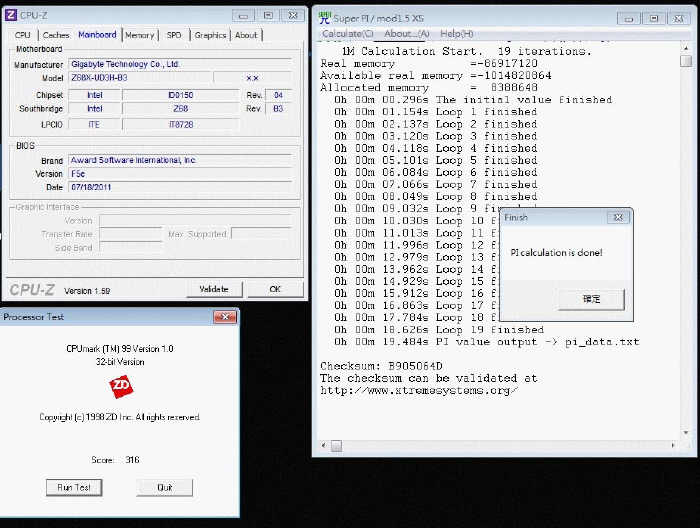Select the Mainboard tab
700x528 pixels.
pyautogui.click(x=97, y=35)
